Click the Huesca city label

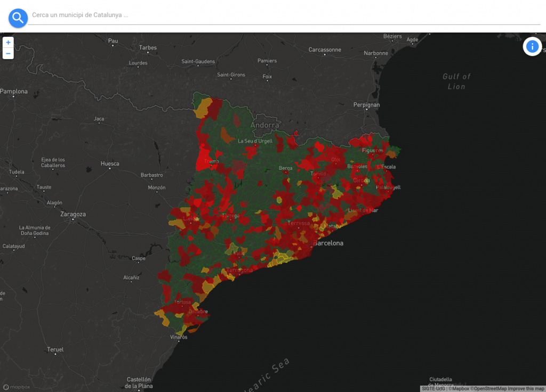[110, 164]
